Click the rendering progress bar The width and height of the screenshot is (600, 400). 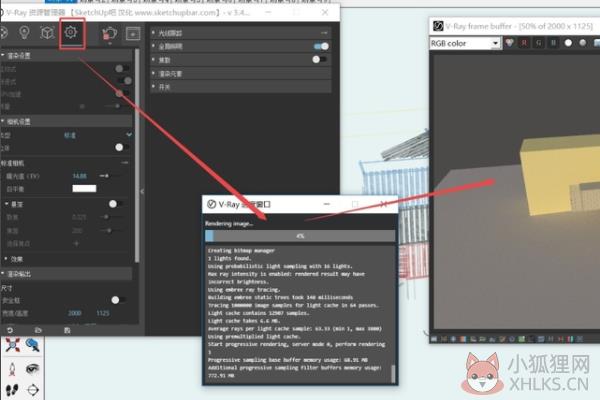pyautogui.click(x=300, y=236)
